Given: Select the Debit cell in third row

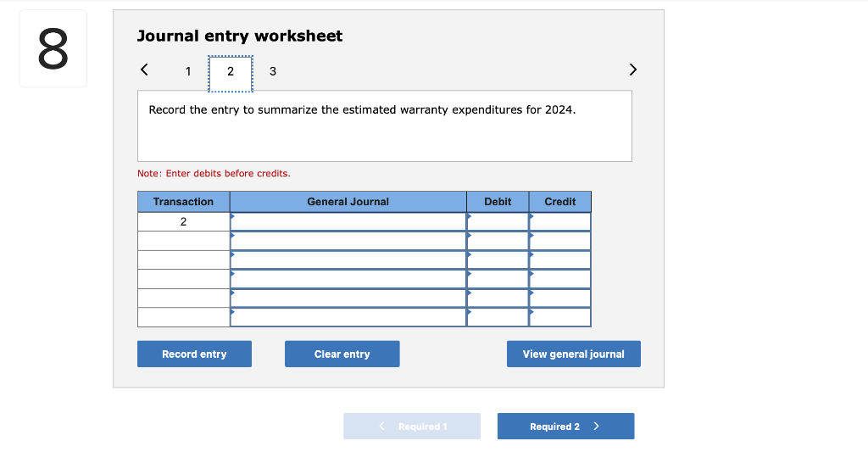Looking at the screenshot, I should (x=498, y=259).
